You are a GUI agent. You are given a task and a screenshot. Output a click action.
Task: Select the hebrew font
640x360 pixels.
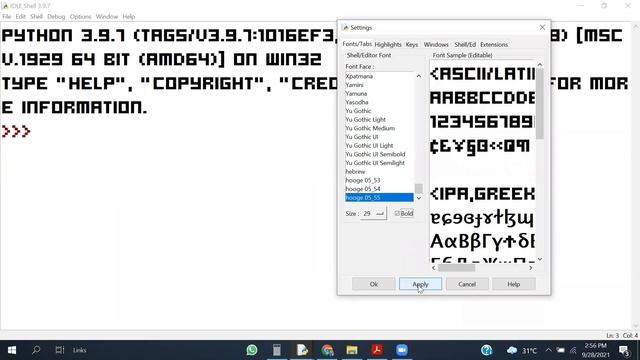pos(379,171)
